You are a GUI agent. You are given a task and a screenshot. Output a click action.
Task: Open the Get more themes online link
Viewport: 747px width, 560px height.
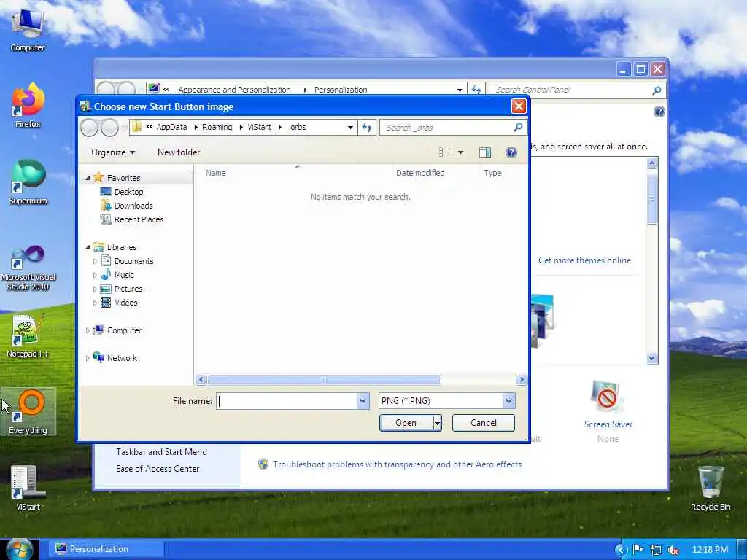[x=584, y=260]
